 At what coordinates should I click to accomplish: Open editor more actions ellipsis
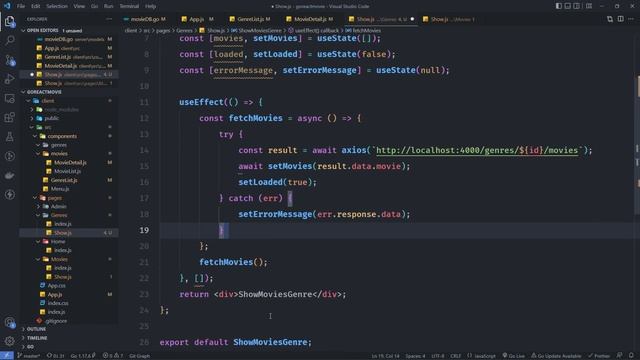631,19
